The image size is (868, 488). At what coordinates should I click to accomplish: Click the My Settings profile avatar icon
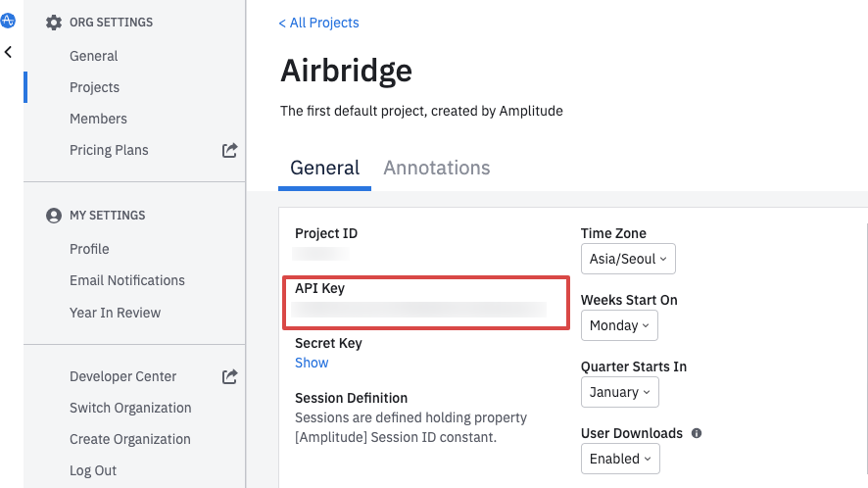point(54,216)
